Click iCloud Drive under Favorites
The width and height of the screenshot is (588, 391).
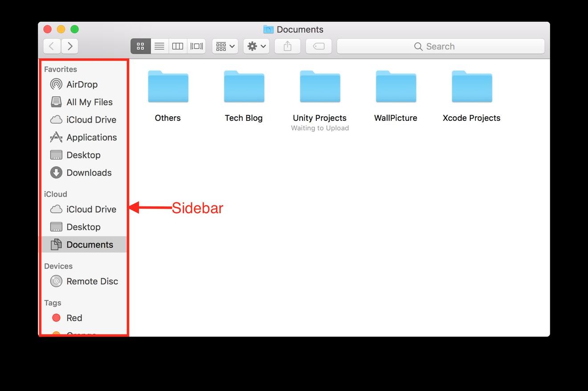click(90, 119)
